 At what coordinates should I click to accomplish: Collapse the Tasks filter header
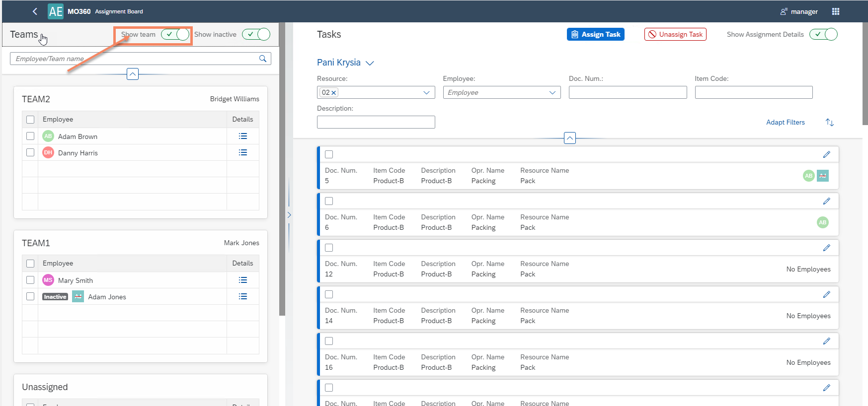(570, 138)
